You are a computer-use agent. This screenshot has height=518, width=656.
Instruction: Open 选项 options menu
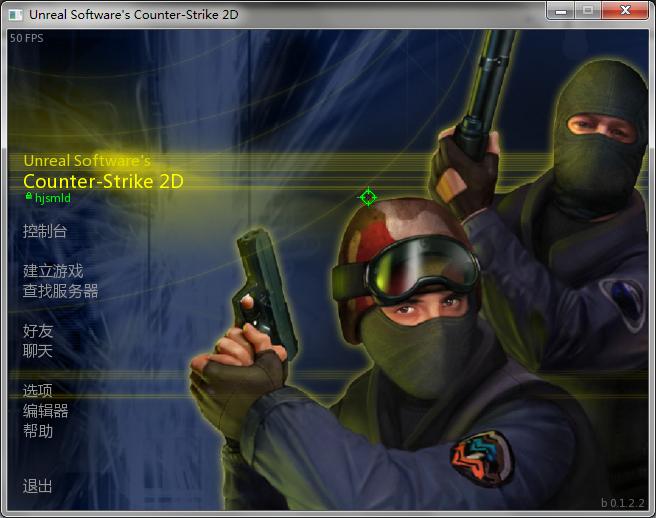click(38, 391)
